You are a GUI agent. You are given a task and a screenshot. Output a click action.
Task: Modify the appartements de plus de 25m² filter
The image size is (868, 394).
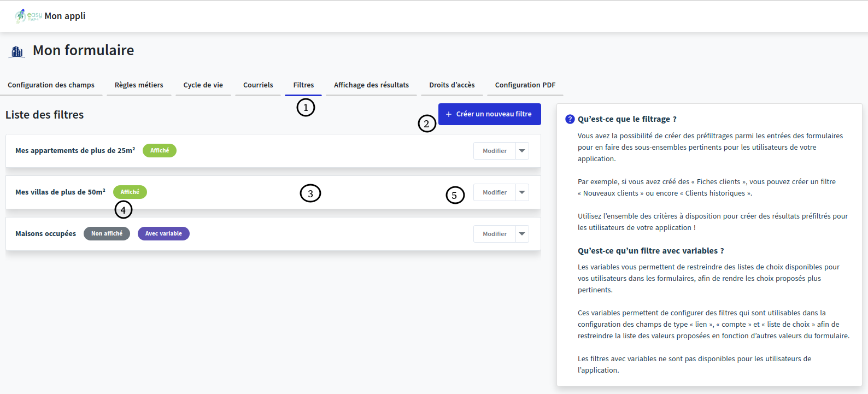(494, 151)
